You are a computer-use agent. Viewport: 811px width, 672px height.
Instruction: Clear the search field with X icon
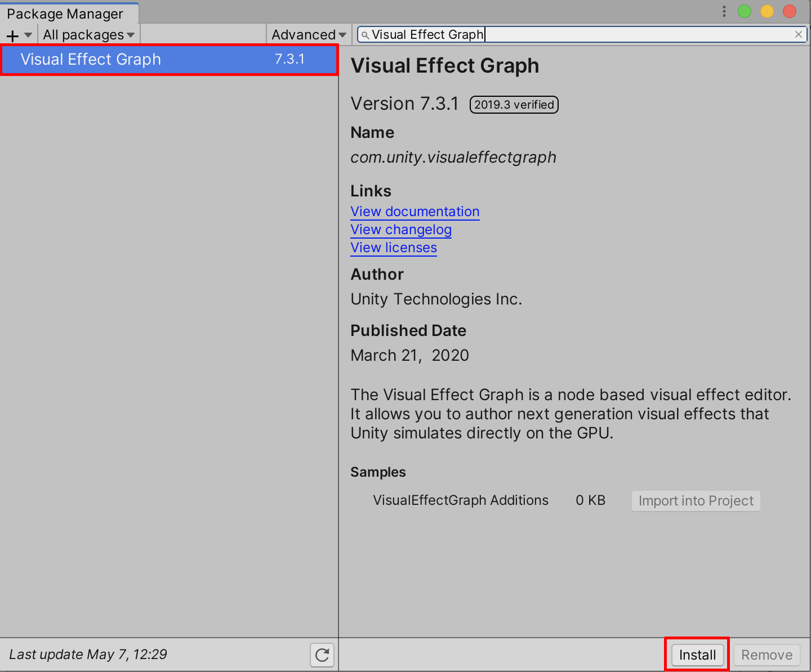click(x=798, y=34)
